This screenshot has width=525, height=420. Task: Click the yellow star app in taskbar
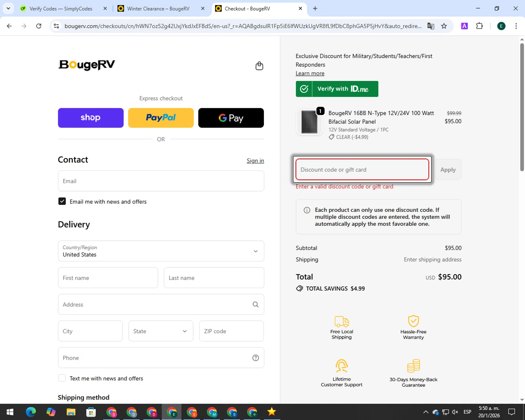tap(272, 412)
